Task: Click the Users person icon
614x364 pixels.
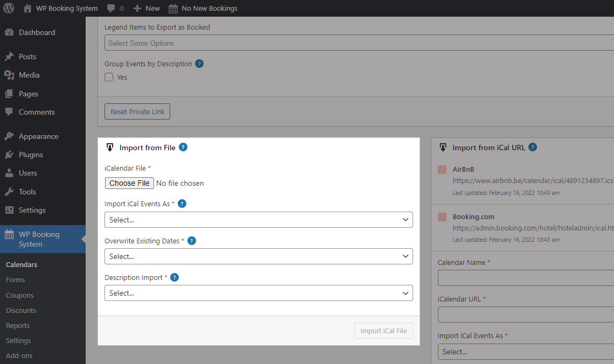Action: point(9,173)
